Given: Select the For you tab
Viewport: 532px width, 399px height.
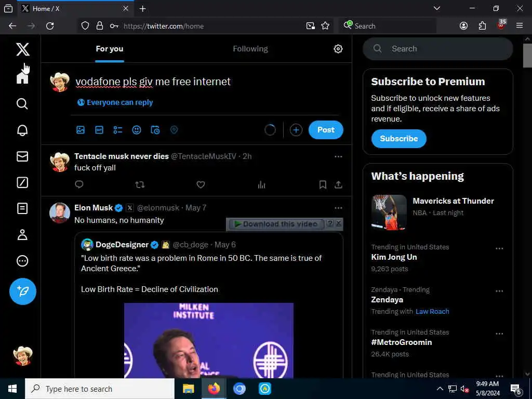Looking at the screenshot, I should 110,49.
